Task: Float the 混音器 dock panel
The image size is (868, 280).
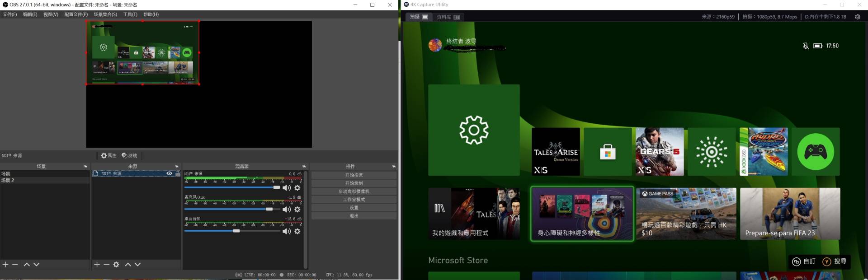Action: pos(304,166)
